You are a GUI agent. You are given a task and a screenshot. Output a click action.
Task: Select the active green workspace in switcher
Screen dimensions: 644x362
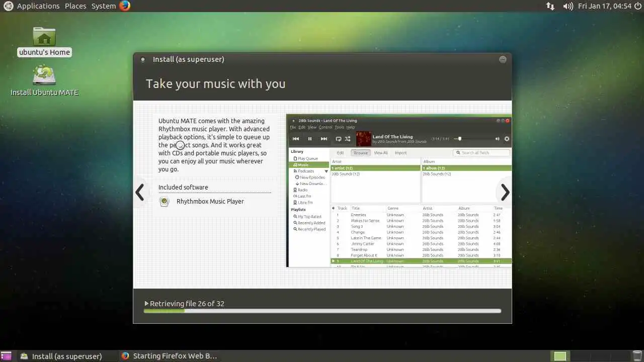click(560, 356)
